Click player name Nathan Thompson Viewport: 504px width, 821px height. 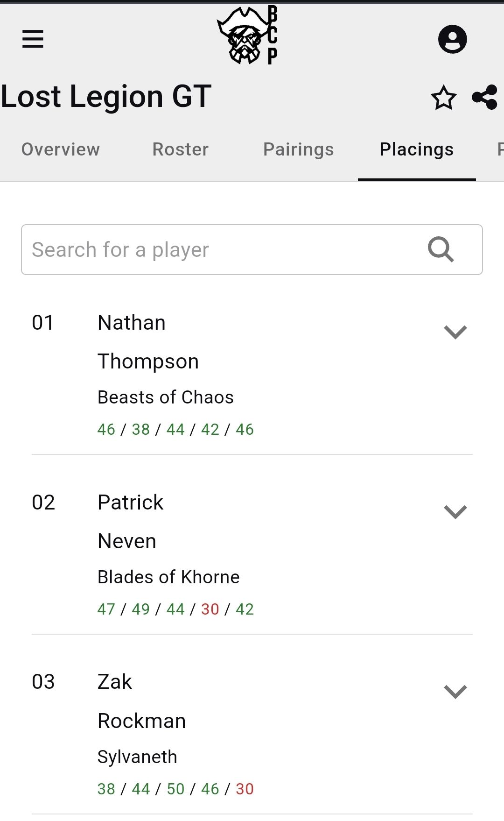(x=148, y=342)
